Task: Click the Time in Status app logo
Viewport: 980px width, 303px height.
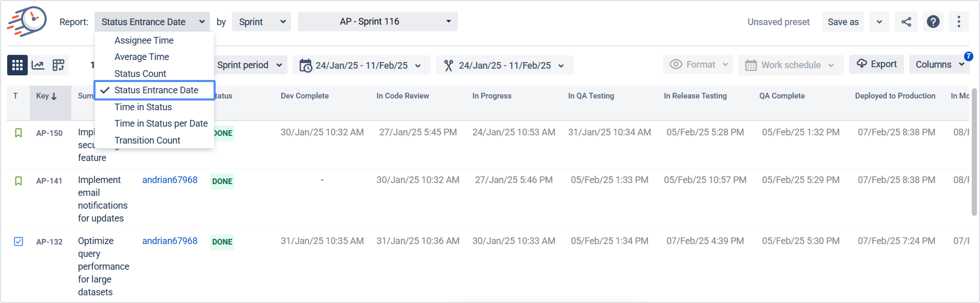Action: coord(27,21)
